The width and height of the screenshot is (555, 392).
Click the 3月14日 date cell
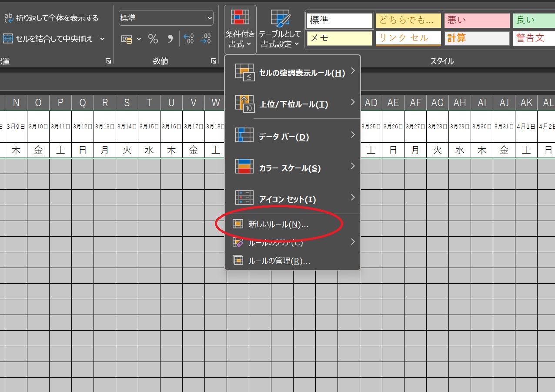pos(127,127)
